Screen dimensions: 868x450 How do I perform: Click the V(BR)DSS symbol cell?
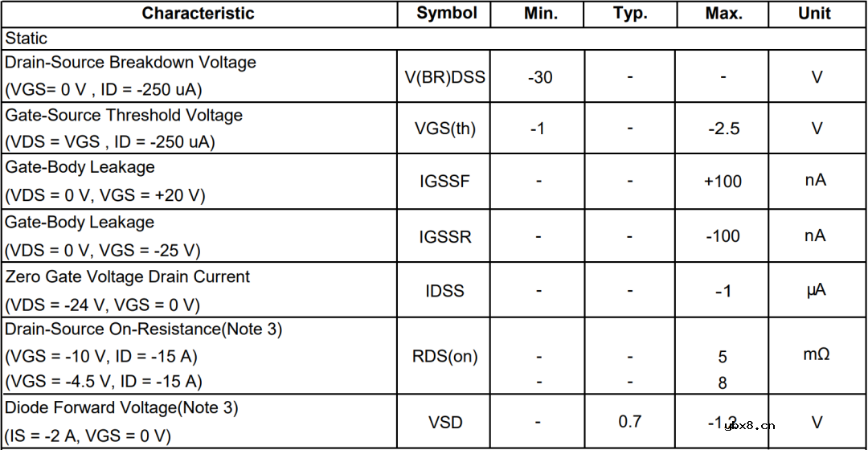(x=444, y=77)
